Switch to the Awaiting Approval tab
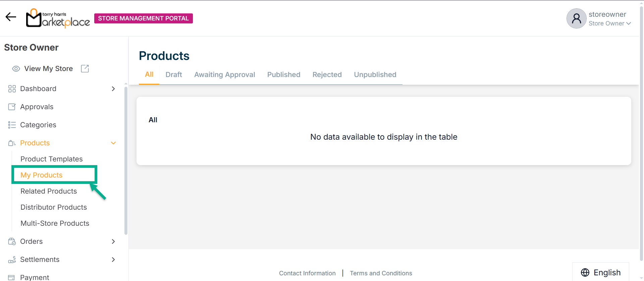The height and width of the screenshot is (281, 644). click(x=224, y=75)
